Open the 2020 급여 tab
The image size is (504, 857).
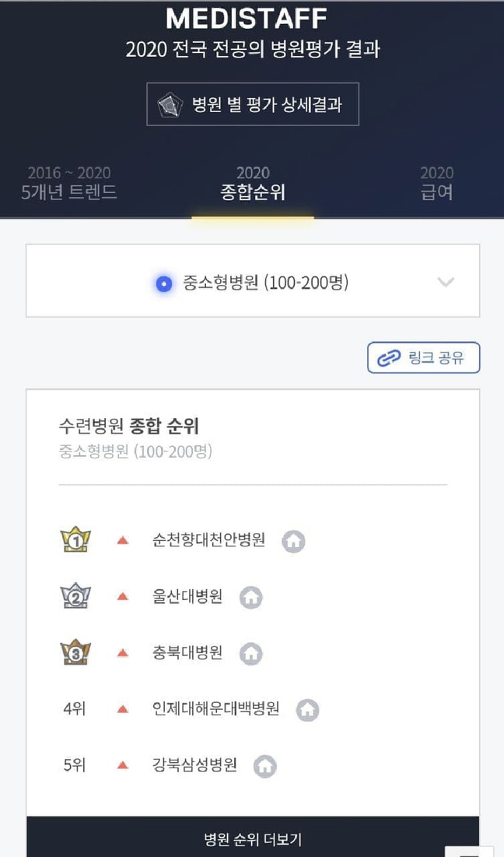(436, 183)
